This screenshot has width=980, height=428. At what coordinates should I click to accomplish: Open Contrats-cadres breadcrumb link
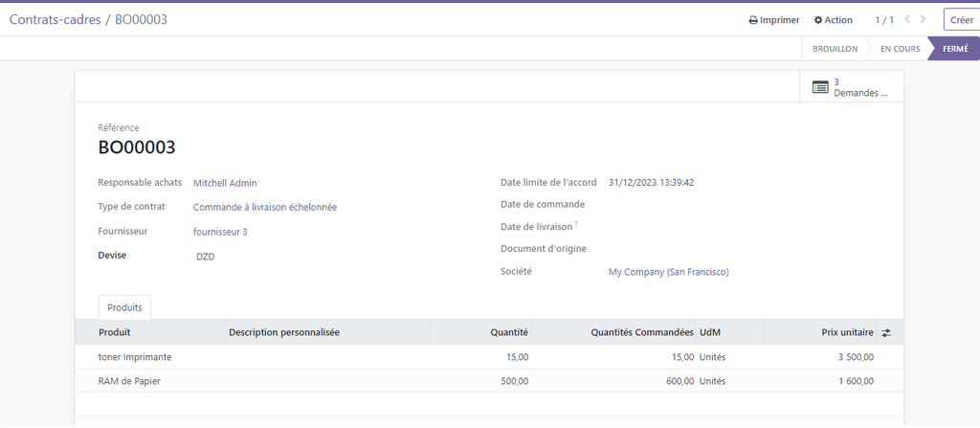click(55, 19)
